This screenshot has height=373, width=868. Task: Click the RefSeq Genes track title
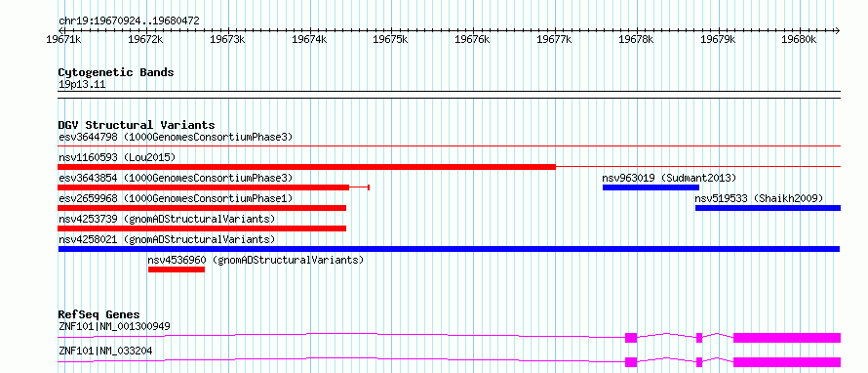[x=99, y=314]
